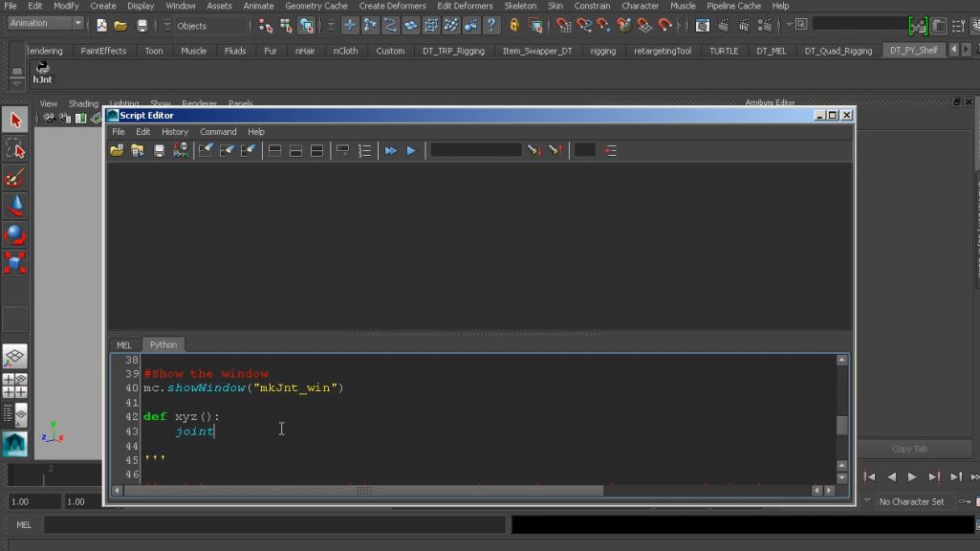Image resolution: width=980 pixels, height=551 pixels.
Task: Open Script Editor History menu
Action: click(174, 132)
